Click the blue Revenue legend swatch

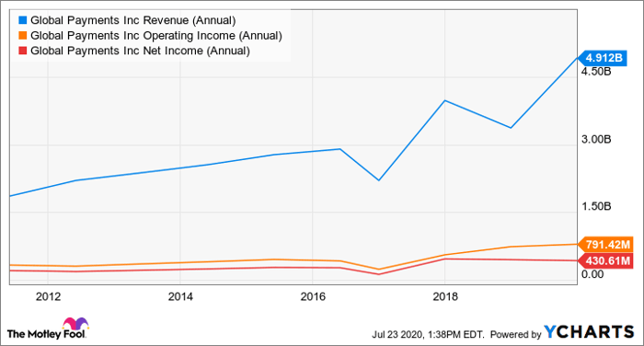tap(23, 20)
